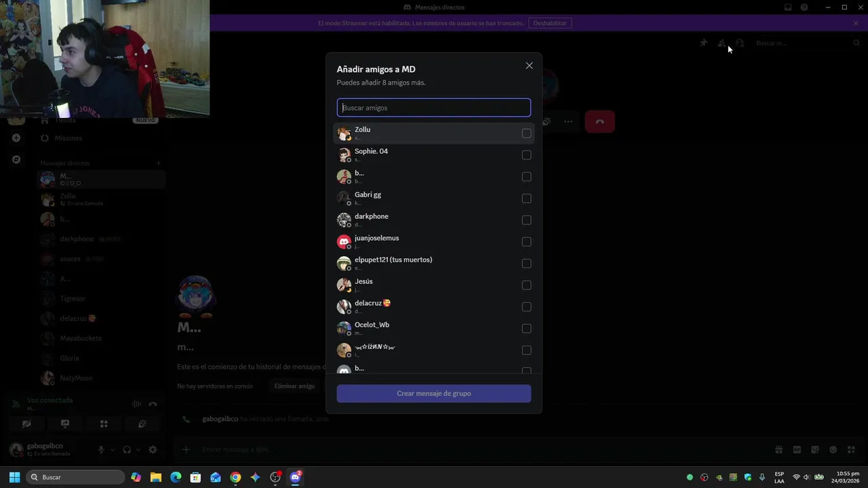The height and width of the screenshot is (488, 868).
Task: Open inbox icon in title bar
Action: [788, 7]
